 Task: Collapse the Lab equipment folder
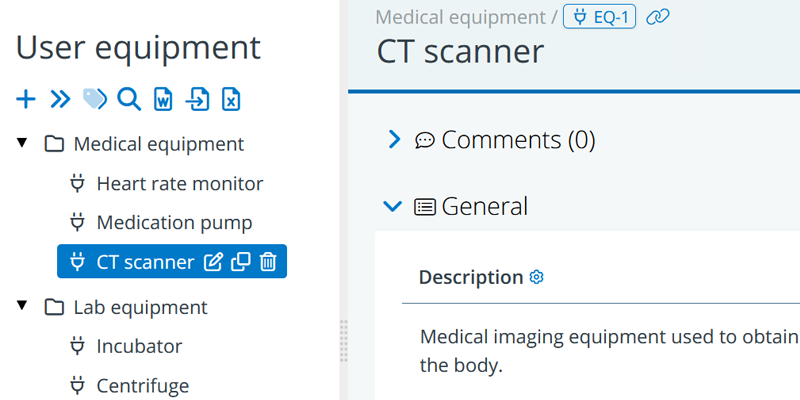[x=22, y=306]
